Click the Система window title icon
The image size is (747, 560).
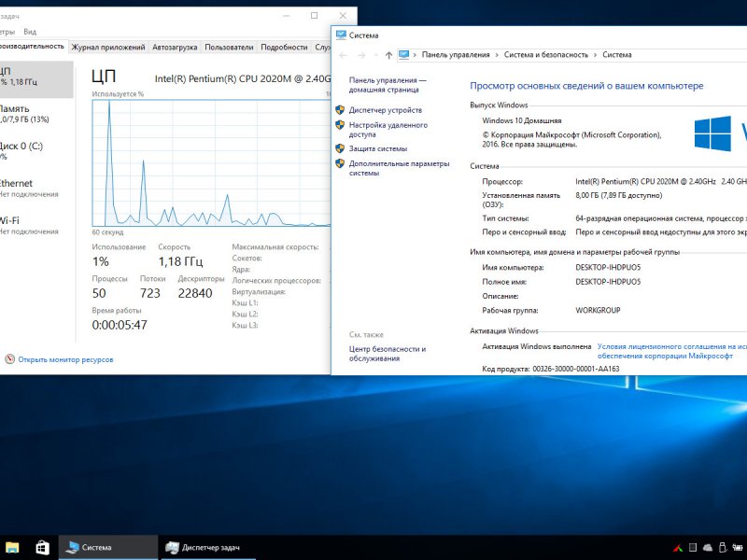click(341, 35)
